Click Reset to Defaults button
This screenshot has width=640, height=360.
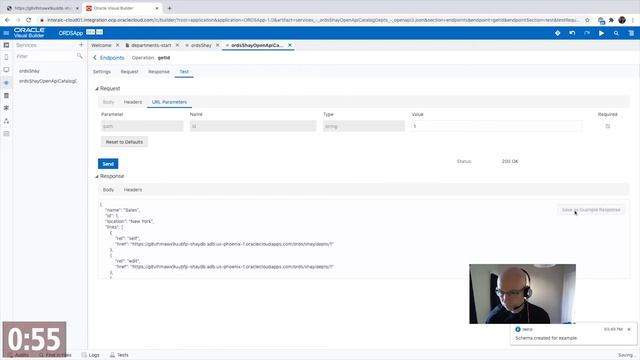124,142
